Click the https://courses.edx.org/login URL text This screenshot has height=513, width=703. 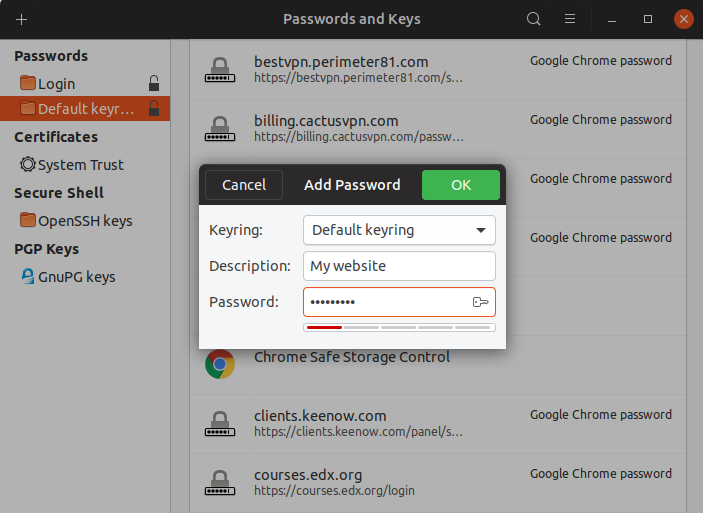coord(334,491)
